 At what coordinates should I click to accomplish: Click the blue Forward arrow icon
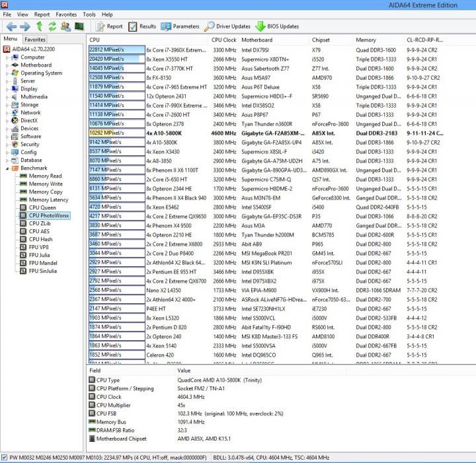tap(25, 26)
